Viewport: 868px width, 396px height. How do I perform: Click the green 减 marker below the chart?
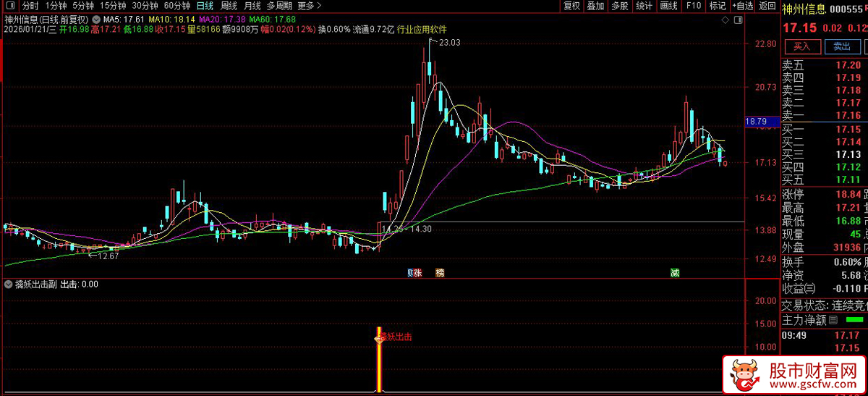[675, 273]
